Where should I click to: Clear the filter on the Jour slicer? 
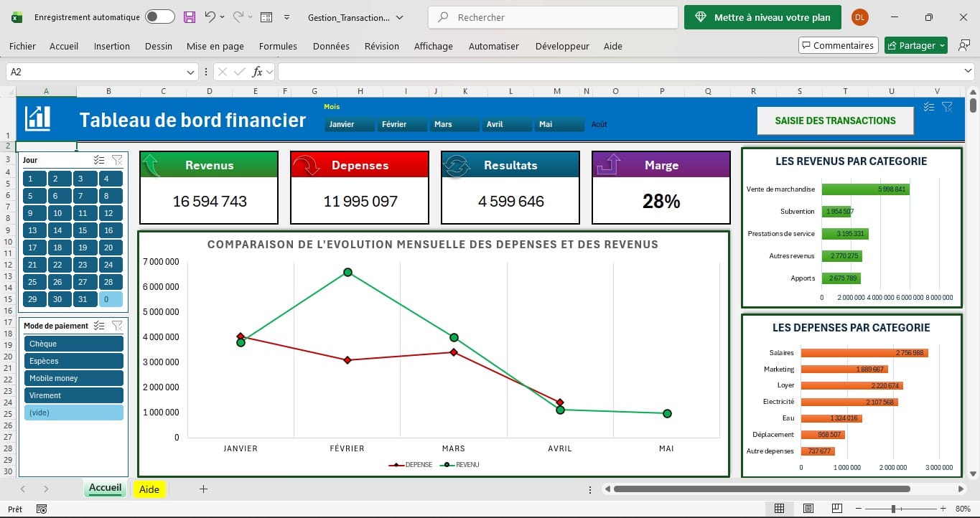[x=117, y=160]
